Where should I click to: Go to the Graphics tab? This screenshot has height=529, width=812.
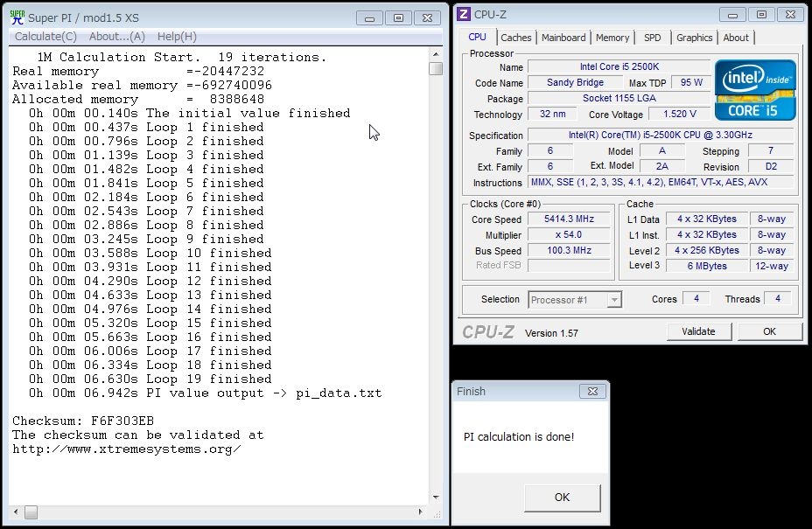point(694,38)
